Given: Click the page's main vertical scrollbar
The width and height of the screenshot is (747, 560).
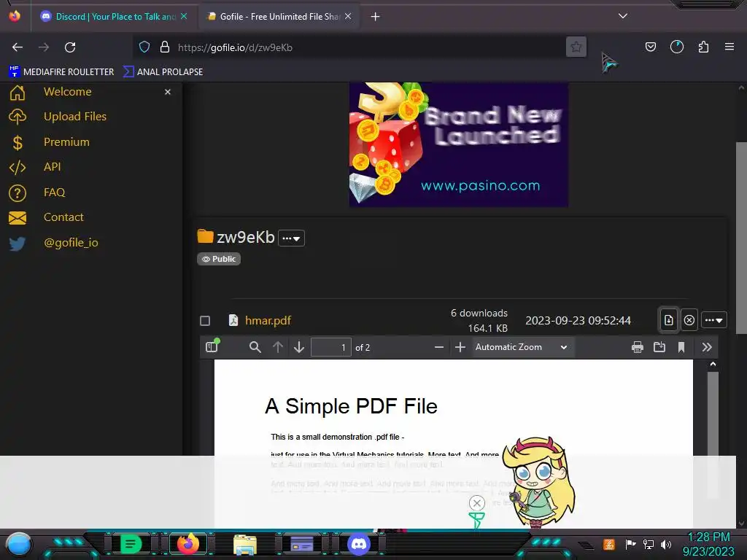Looking at the screenshot, I should tap(741, 238).
